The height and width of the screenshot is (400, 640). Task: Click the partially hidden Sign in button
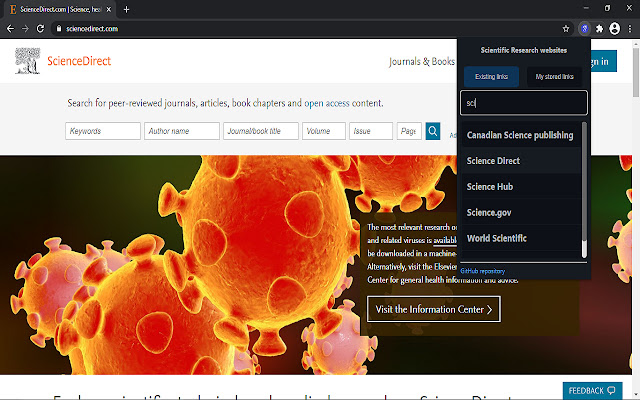(x=604, y=61)
